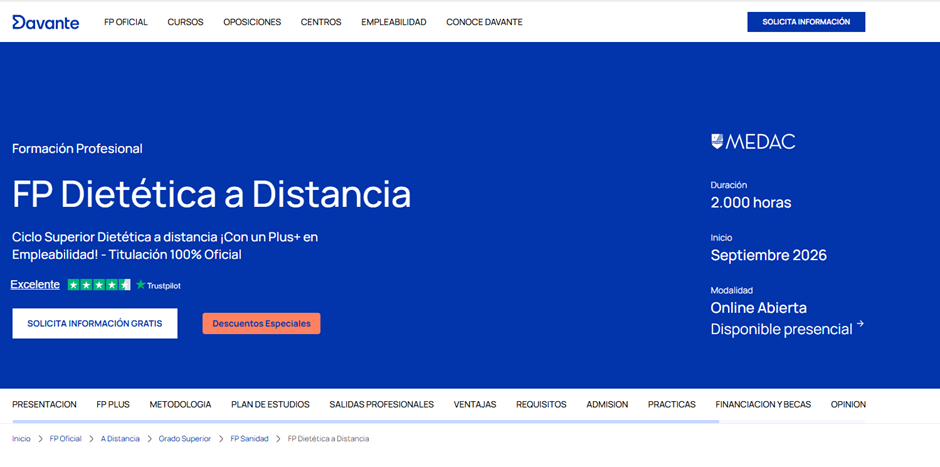
Task: Click the Duración label
Action: point(728,185)
